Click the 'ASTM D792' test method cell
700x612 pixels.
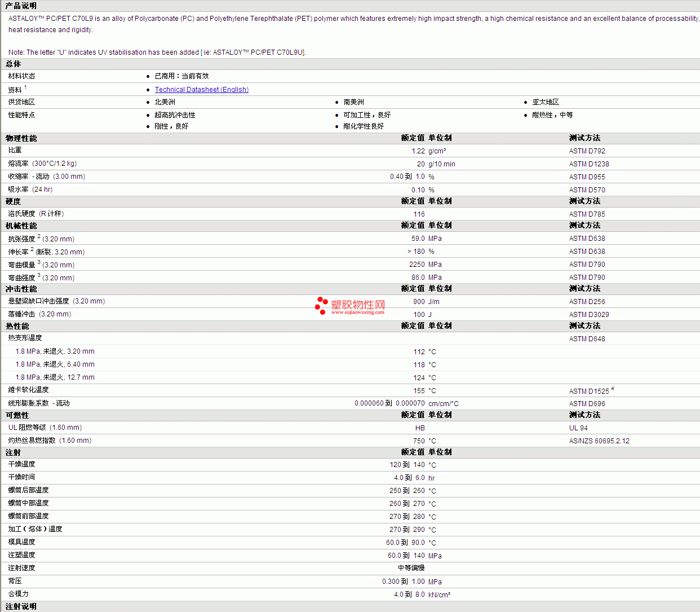point(587,151)
